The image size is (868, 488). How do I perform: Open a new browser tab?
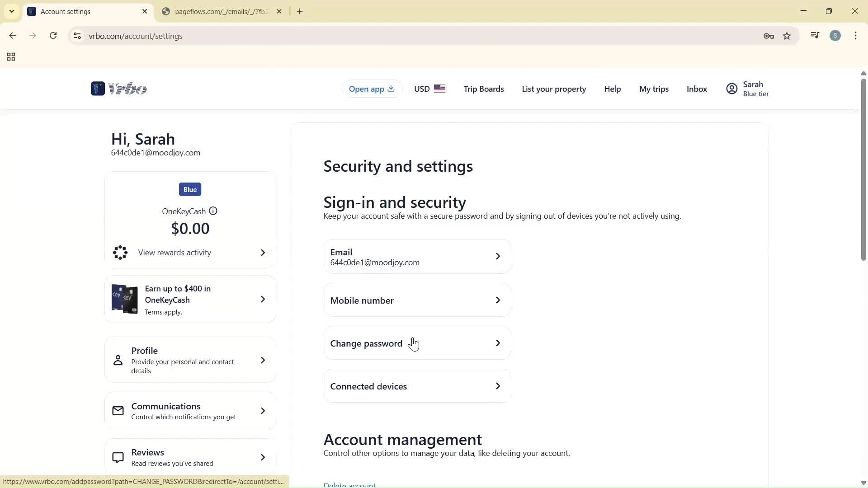(x=300, y=11)
